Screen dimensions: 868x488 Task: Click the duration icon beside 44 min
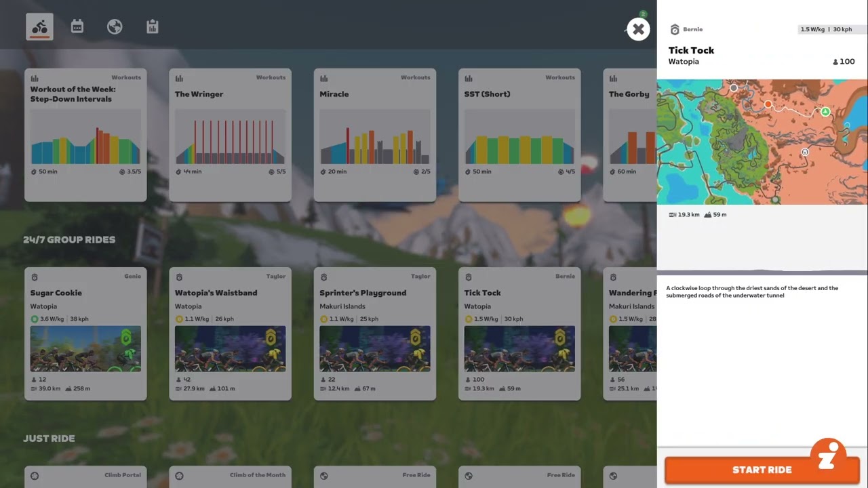(x=178, y=172)
